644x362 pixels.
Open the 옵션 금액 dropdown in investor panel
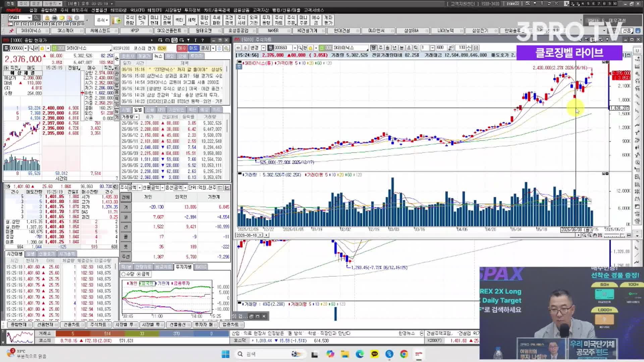[185, 187]
